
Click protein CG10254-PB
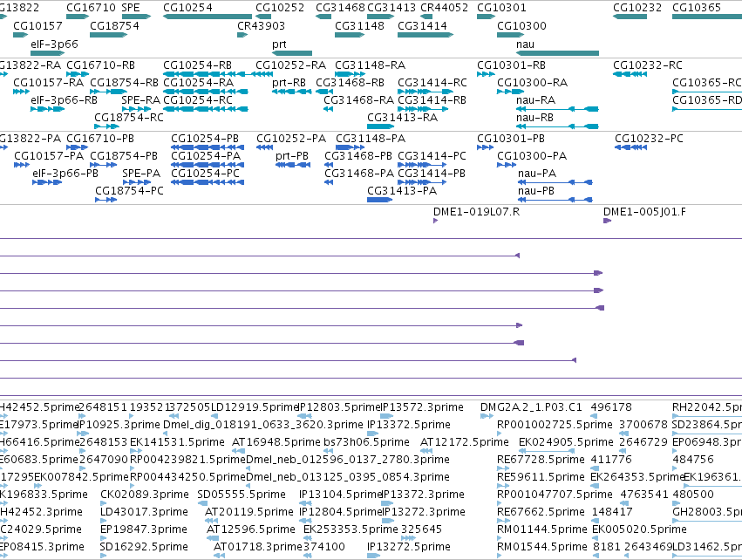point(204,138)
